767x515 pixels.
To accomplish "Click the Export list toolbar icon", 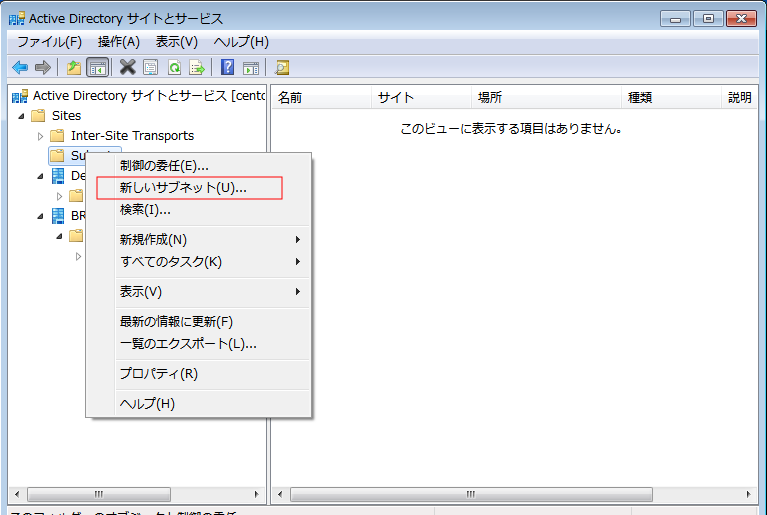I will pyautogui.click(x=197, y=67).
